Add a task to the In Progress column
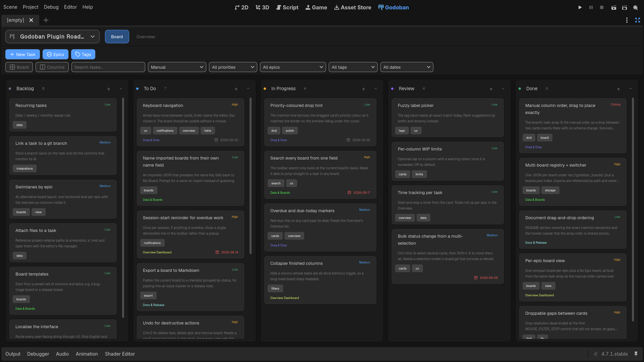Image resolution: width=644 pixels, height=362 pixels. [x=364, y=89]
